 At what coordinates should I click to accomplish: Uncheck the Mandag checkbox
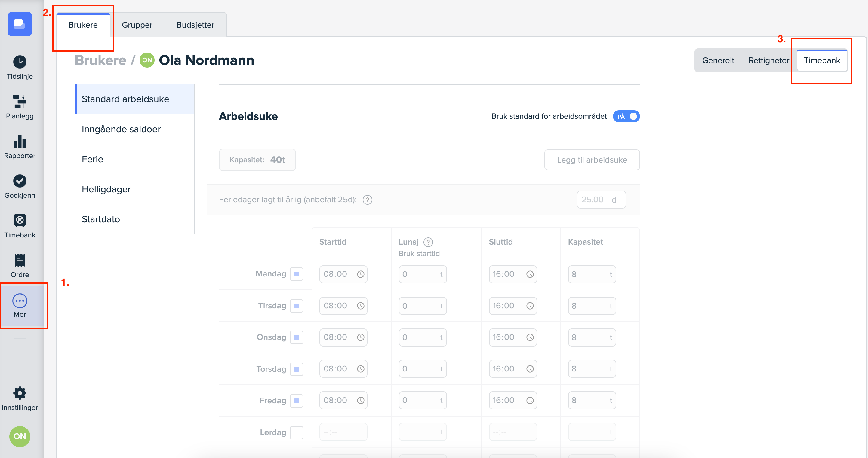(296, 274)
